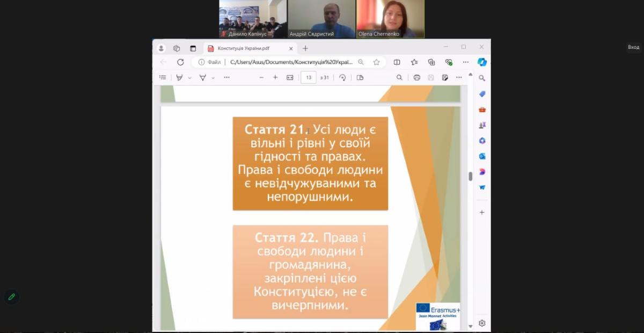Open Collections panel
This screenshot has width=644, height=333.
[x=431, y=62]
